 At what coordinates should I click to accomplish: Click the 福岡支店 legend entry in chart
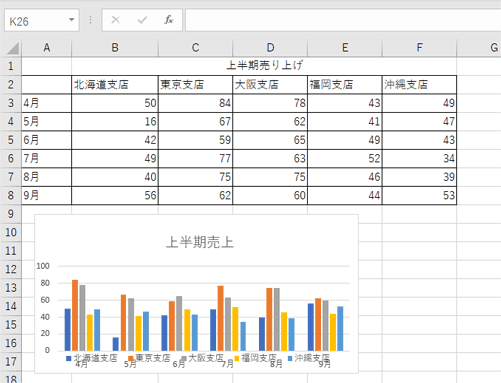coord(256,358)
